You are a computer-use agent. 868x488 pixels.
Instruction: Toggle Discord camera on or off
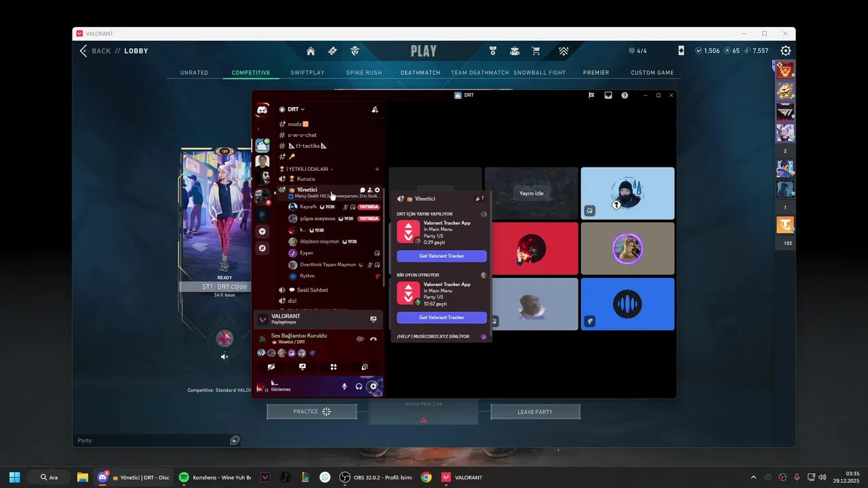pos(271,367)
